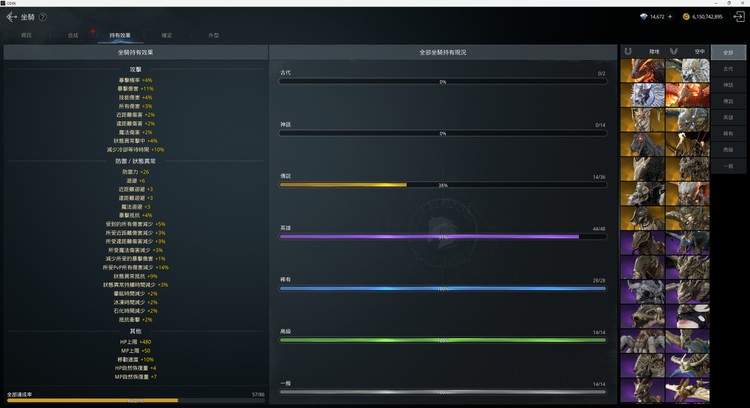Click the purple 英雄 progress bar

443,237
